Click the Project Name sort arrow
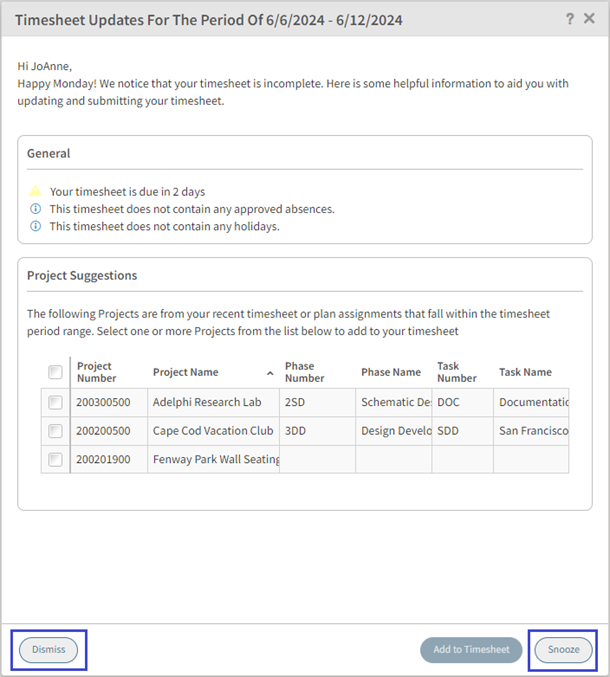 click(x=270, y=373)
